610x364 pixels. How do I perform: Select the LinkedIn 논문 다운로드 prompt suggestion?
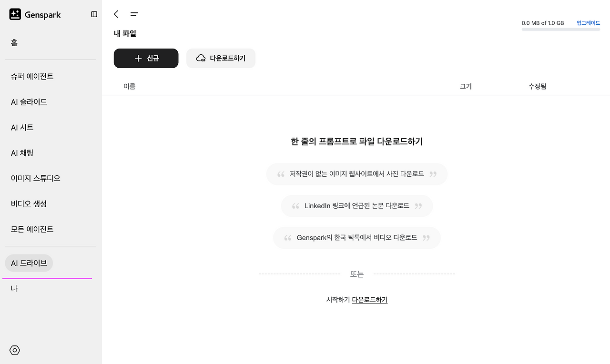tap(356, 205)
